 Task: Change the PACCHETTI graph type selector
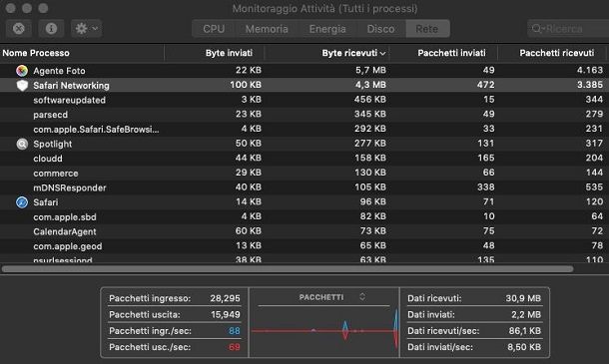(x=362, y=297)
